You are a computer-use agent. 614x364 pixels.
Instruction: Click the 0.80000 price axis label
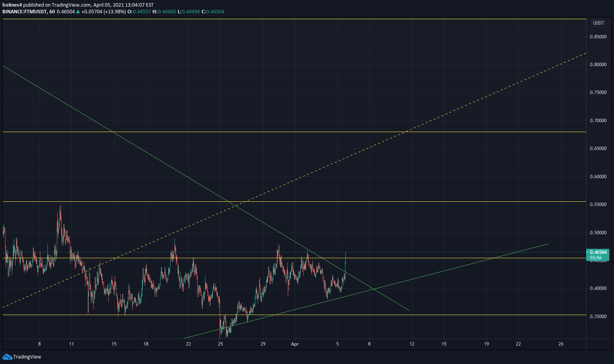(x=598, y=65)
